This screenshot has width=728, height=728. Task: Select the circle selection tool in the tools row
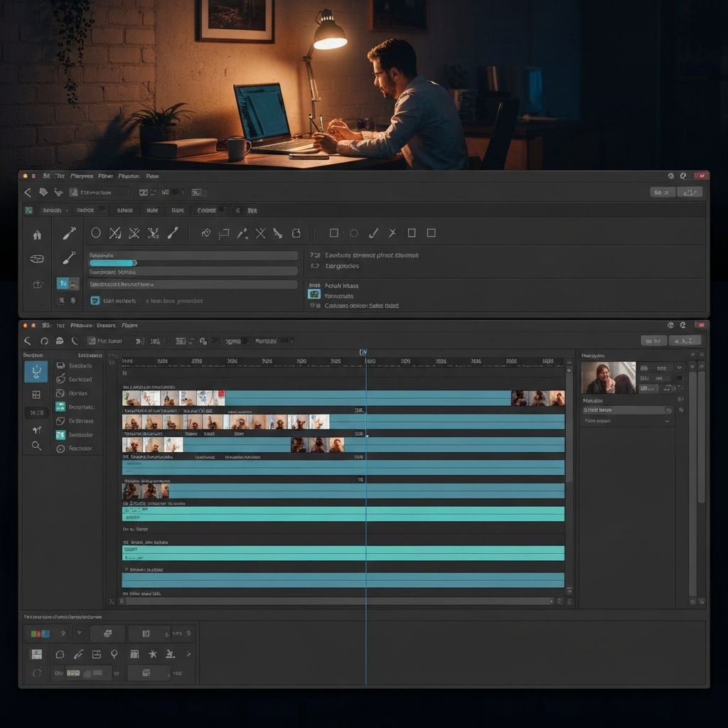[x=96, y=232]
